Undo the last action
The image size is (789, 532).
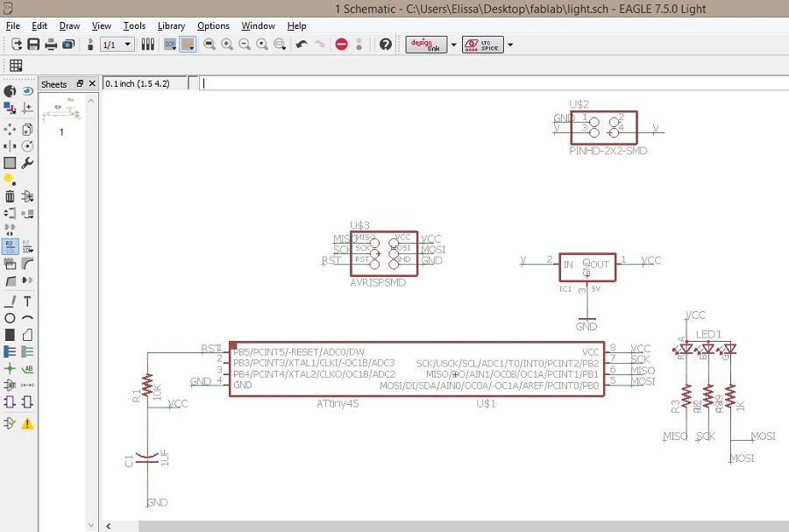(x=302, y=44)
